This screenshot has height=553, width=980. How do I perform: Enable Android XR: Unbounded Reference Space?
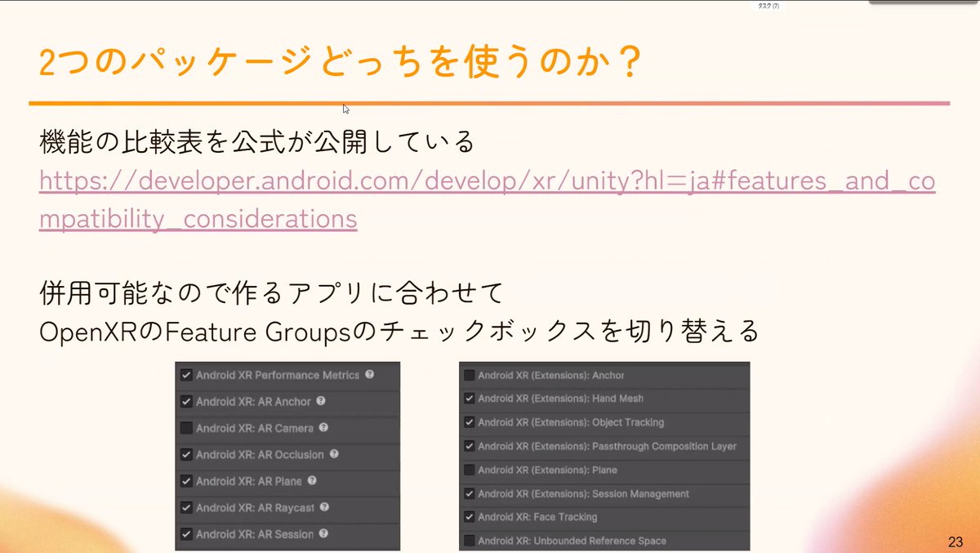click(469, 539)
